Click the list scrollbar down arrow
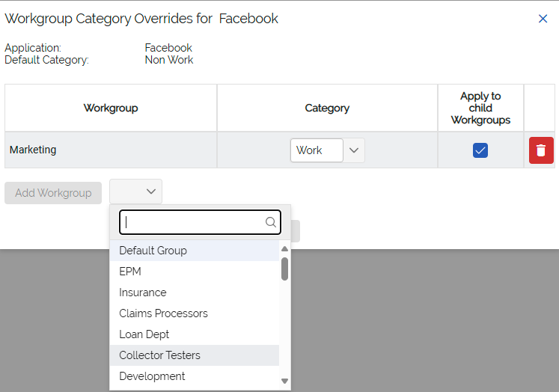 [284, 381]
